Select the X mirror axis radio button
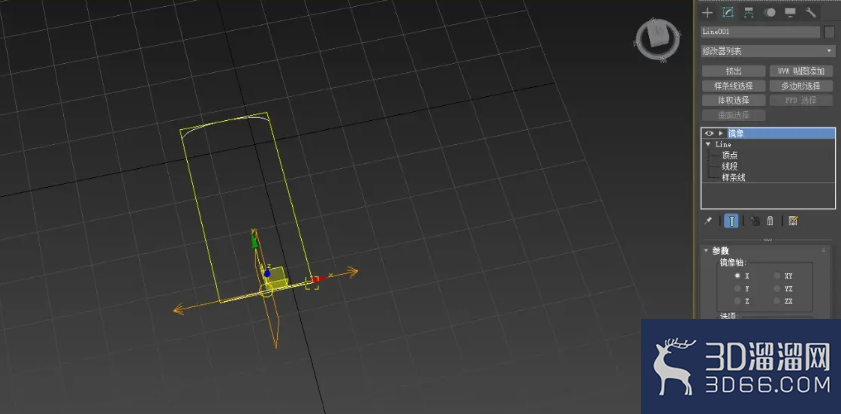Viewport: 841px width, 414px height. click(x=738, y=276)
